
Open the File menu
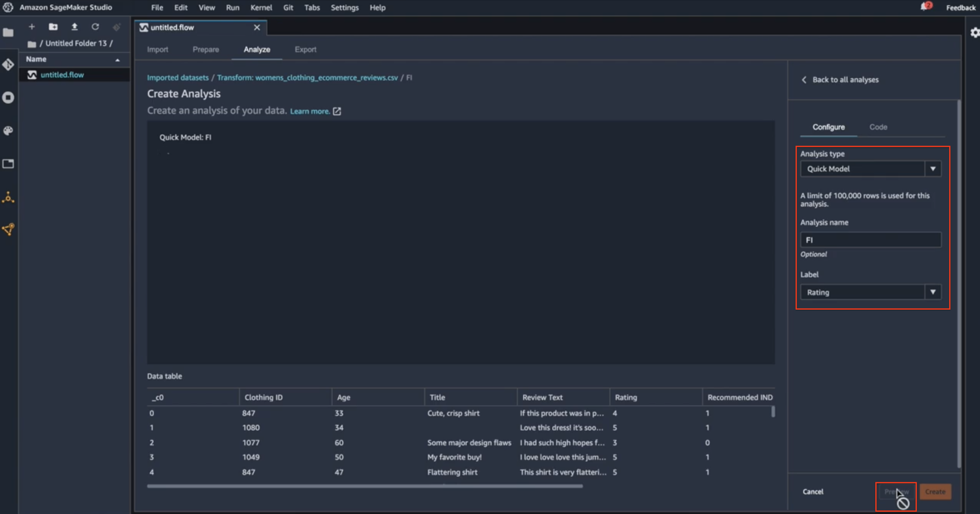pos(157,8)
